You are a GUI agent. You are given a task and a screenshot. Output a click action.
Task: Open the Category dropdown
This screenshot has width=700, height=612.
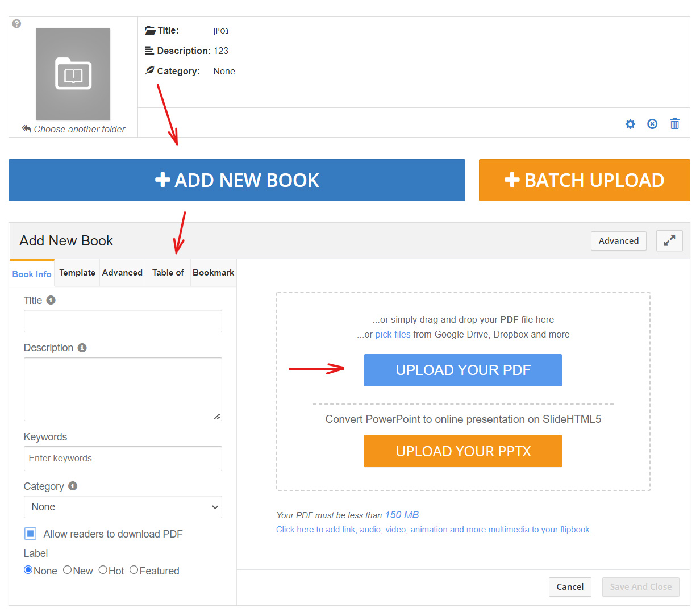pos(123,507)
